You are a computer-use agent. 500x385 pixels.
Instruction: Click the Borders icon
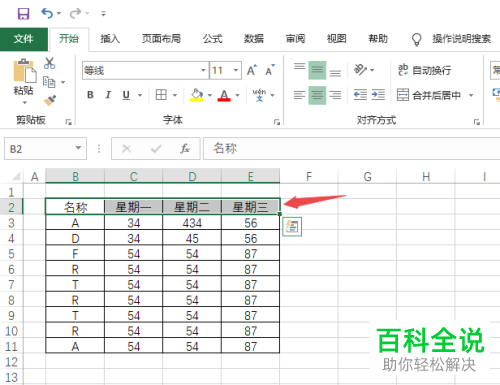(161, 95)
